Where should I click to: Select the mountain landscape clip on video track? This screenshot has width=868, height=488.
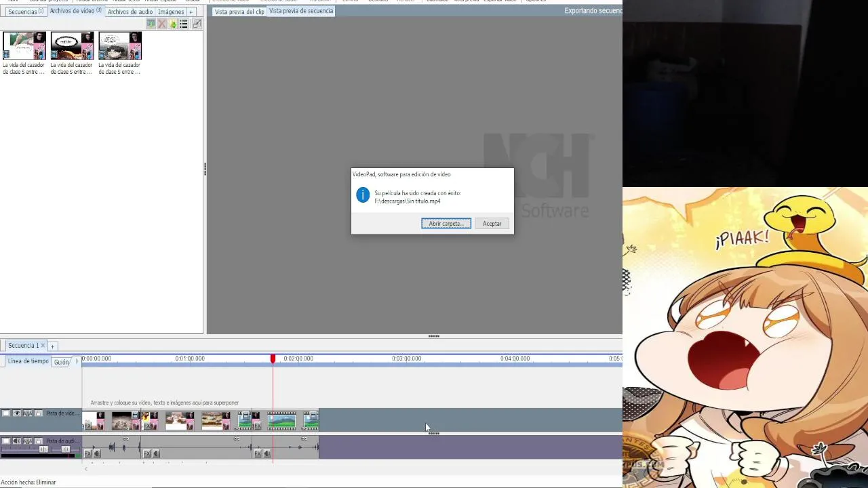click(x=282, y=422)
